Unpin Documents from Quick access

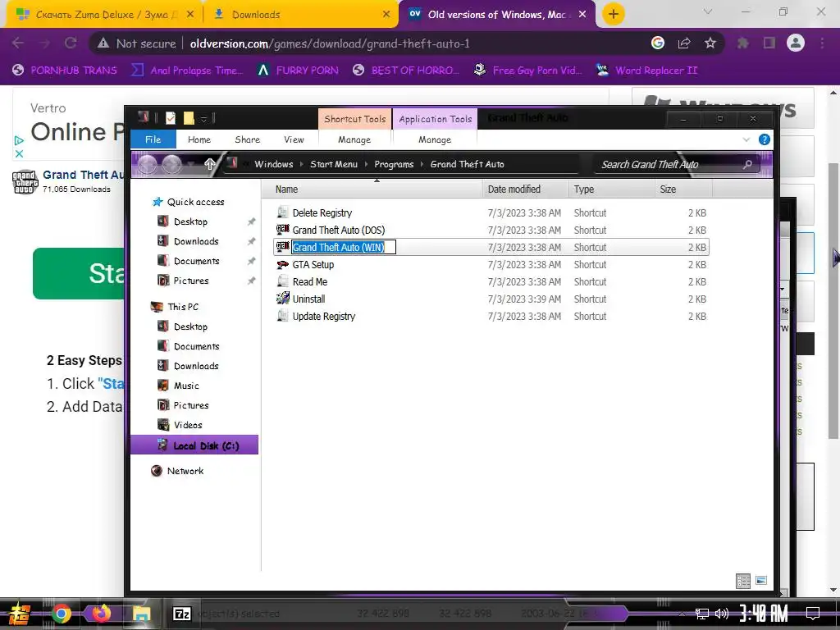tap(251, 262)
